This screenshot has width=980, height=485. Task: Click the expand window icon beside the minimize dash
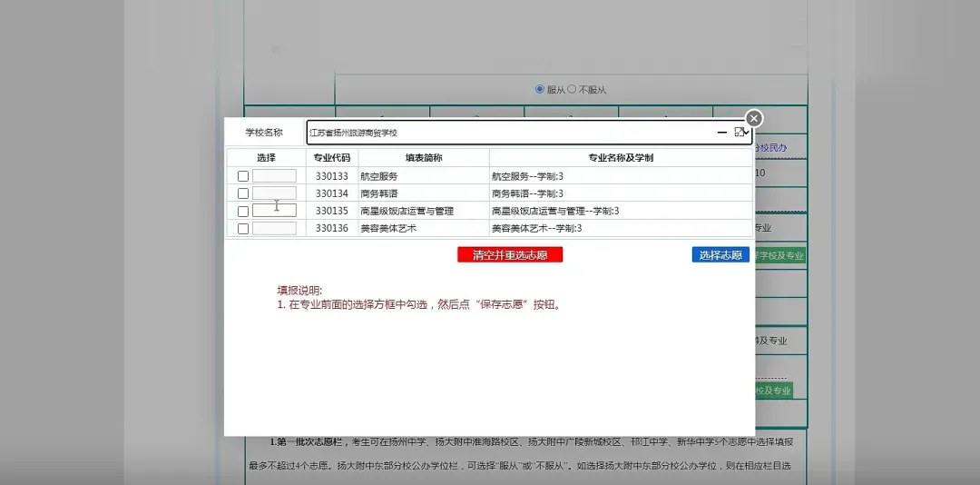click(x=740, y=132)
